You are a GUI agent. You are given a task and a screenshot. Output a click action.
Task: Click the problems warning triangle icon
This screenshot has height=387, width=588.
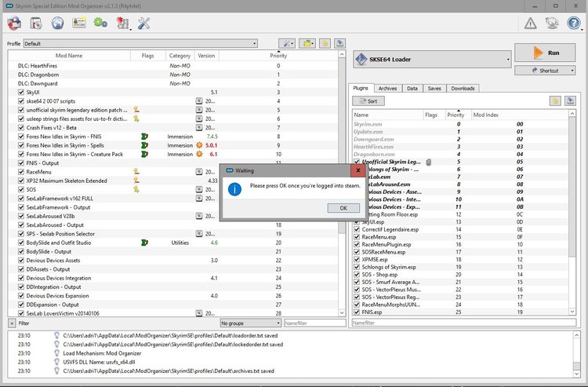point(530,24)
